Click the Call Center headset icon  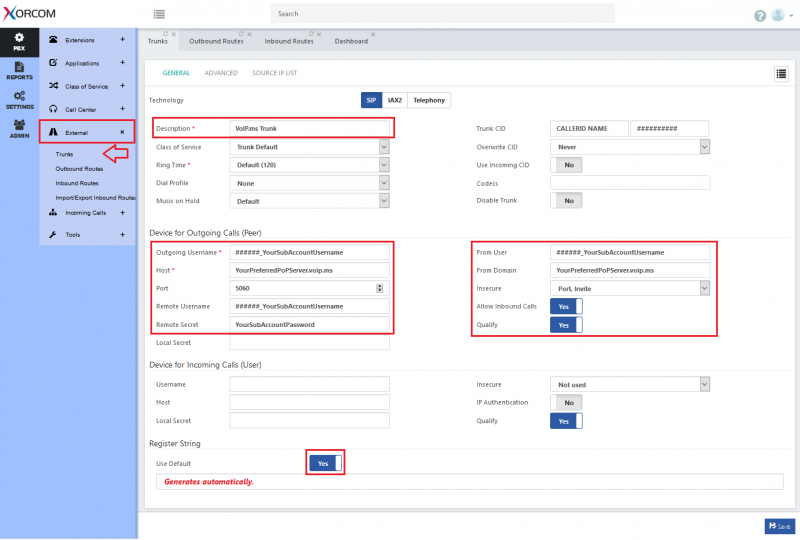click(x=53, y=109)
